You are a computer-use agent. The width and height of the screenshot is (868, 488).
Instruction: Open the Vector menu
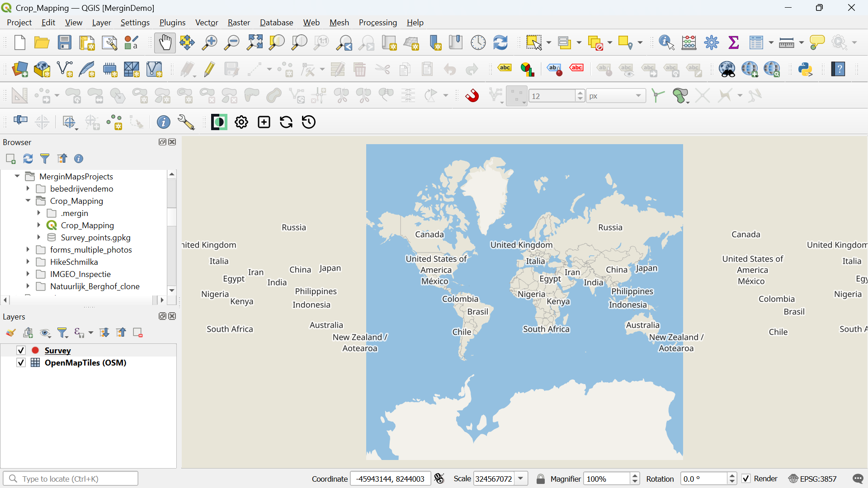207,23
